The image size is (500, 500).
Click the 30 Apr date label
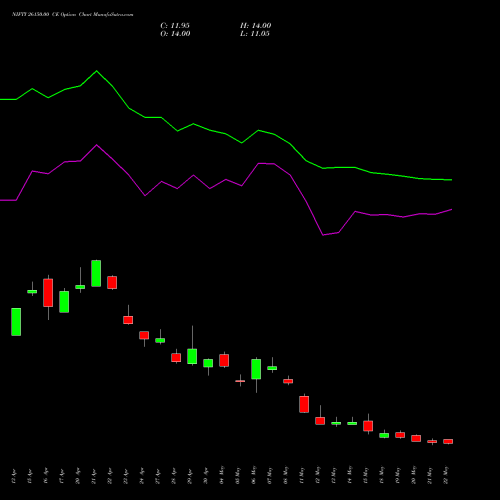206,476
